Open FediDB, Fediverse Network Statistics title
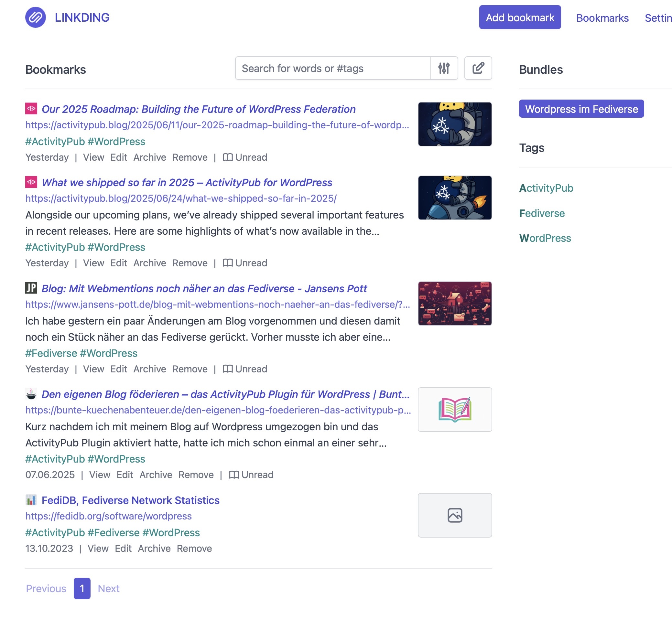This screenshot has height=631, width=672. click(130, 500)
